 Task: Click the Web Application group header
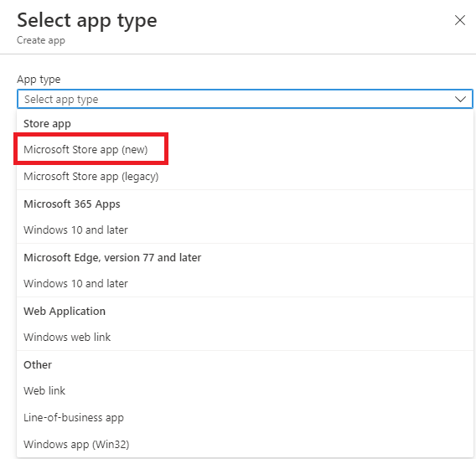(x=65, y=312)
